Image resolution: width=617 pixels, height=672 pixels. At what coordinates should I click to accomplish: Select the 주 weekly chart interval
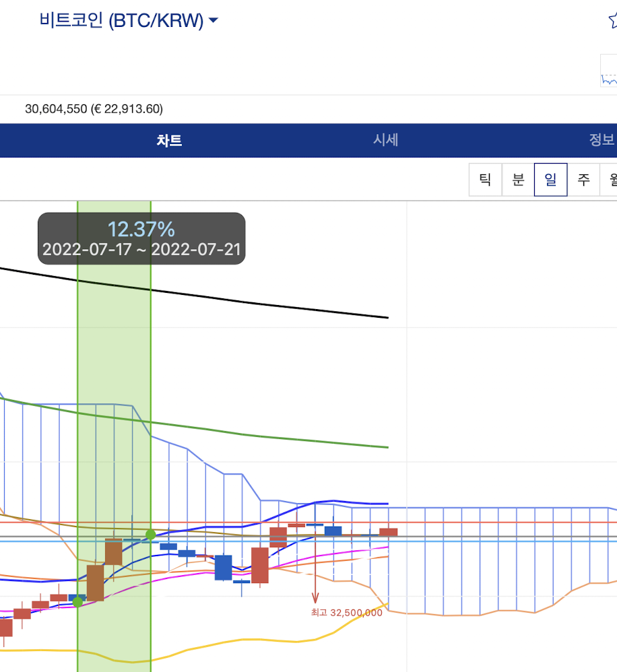click(x=583, y=180)
